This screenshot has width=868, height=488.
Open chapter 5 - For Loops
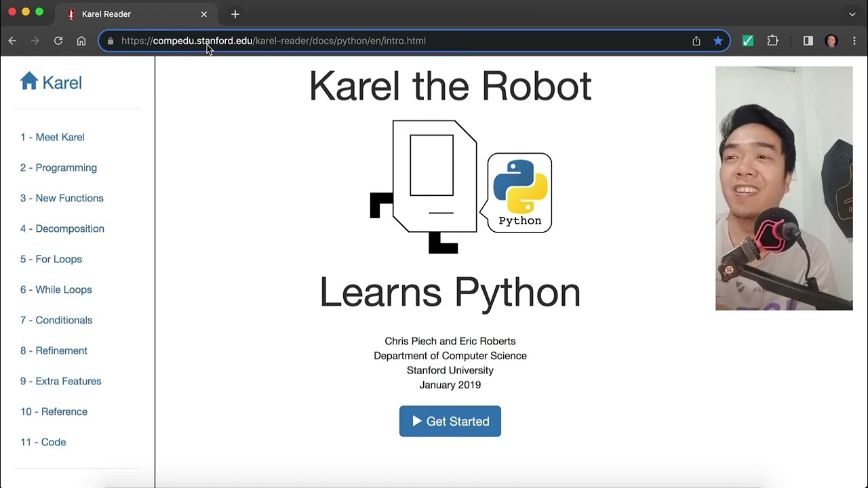[x=51, y=259]
